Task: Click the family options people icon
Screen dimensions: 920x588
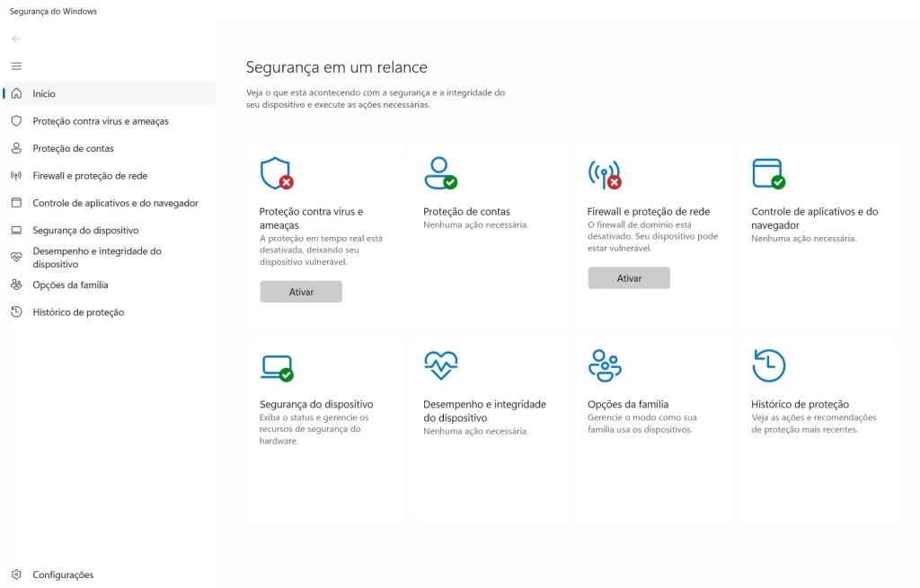Action: (x=604, y=365)
